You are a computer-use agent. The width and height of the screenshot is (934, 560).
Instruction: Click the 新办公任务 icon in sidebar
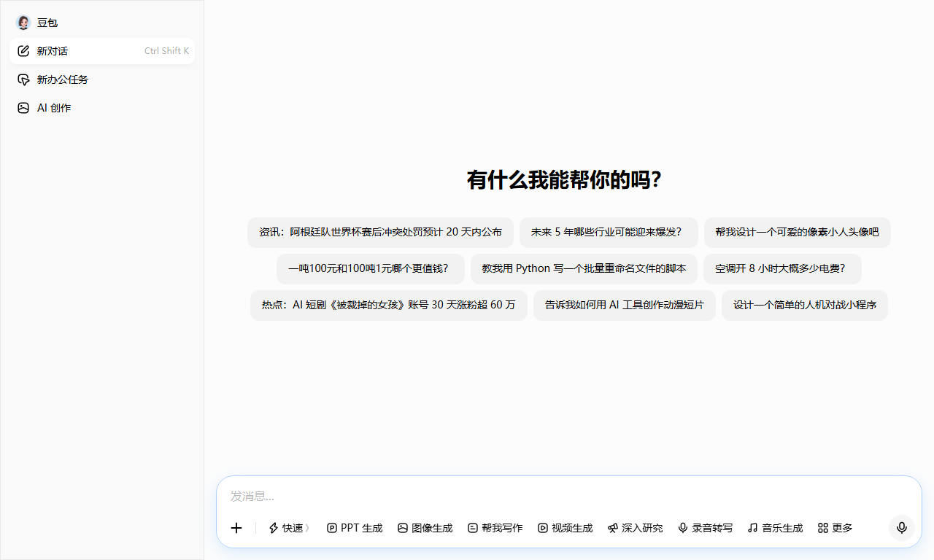click(23, 79)
